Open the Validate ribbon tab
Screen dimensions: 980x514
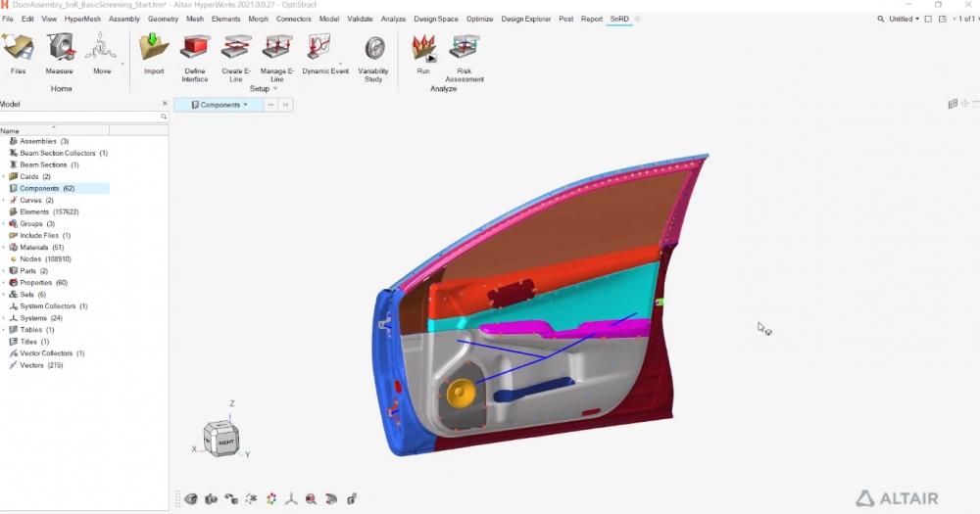coord(360,19)
